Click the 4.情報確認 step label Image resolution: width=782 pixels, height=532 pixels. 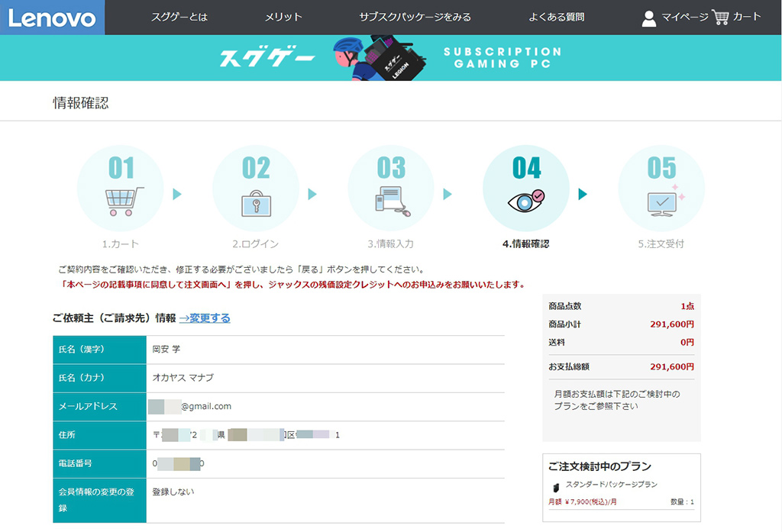click(525, 243)
